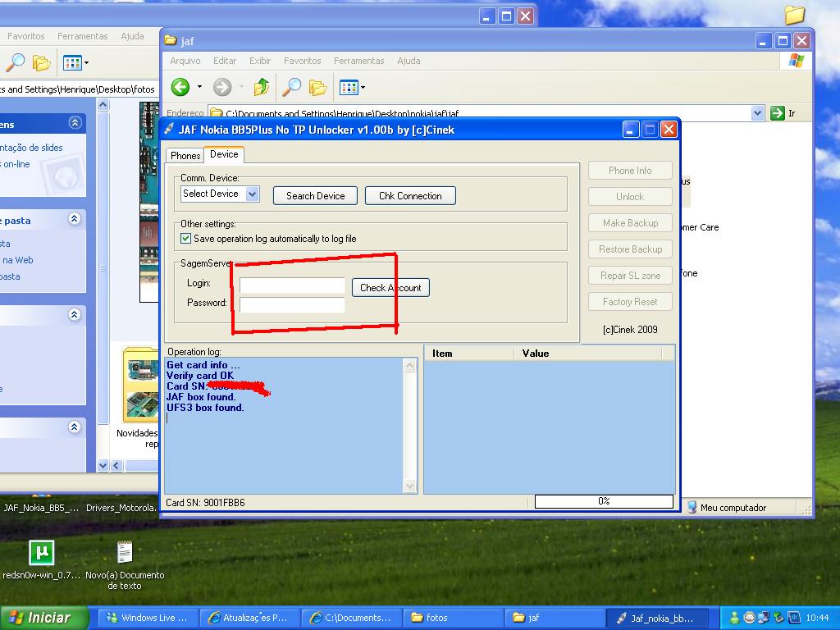Click the Iniciar start button
The image size is (840, 630).
(x=44, y=618)
